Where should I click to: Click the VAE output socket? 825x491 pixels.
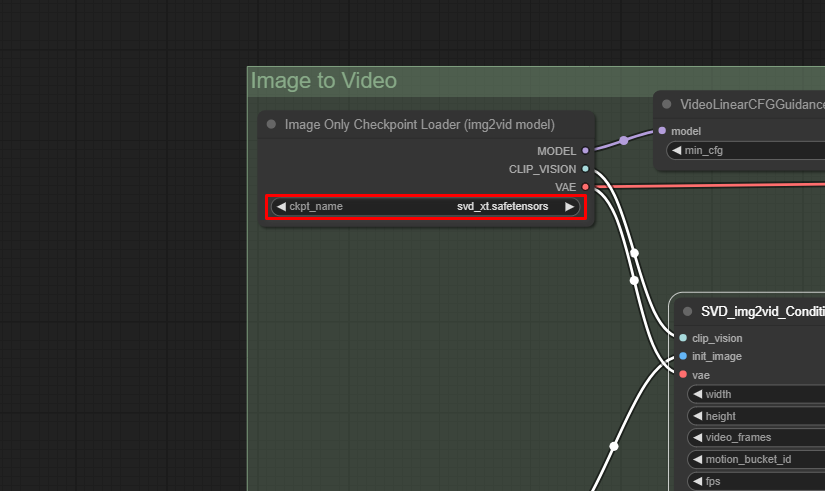coord(585,187)
